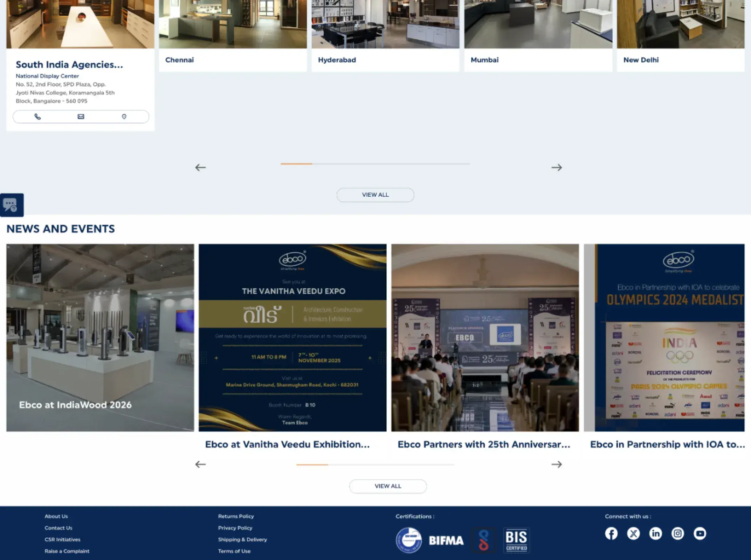
Task: Open Raise a Complaint link
Action: pos(67,551)
